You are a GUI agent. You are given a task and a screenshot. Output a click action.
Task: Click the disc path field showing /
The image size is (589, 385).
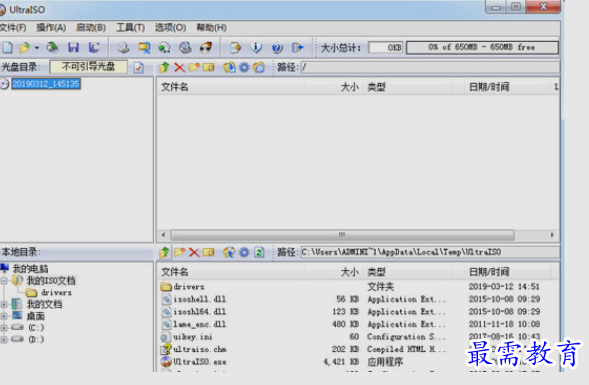pos(430,67)
